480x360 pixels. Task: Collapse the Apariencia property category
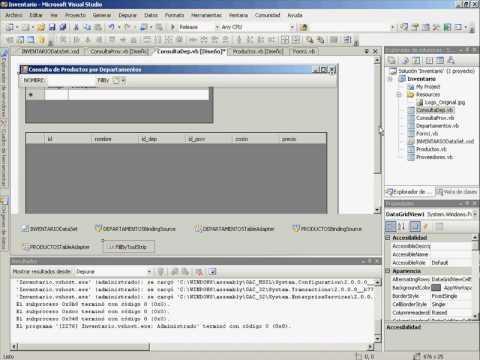tap(388, 271)
